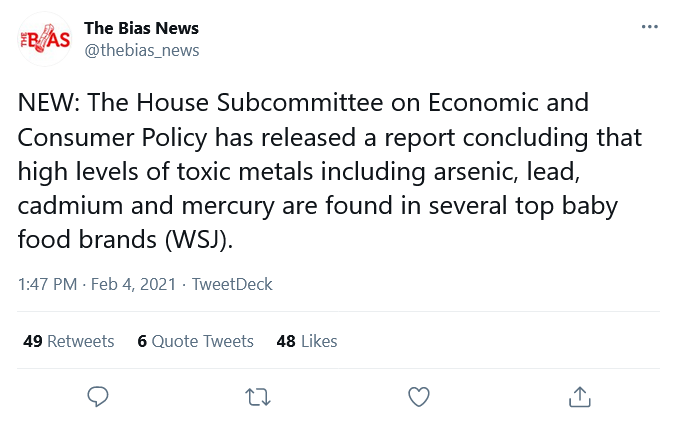Click the Feb 4, 2021 date
This screenshot has height=423, width=677.
133,284
